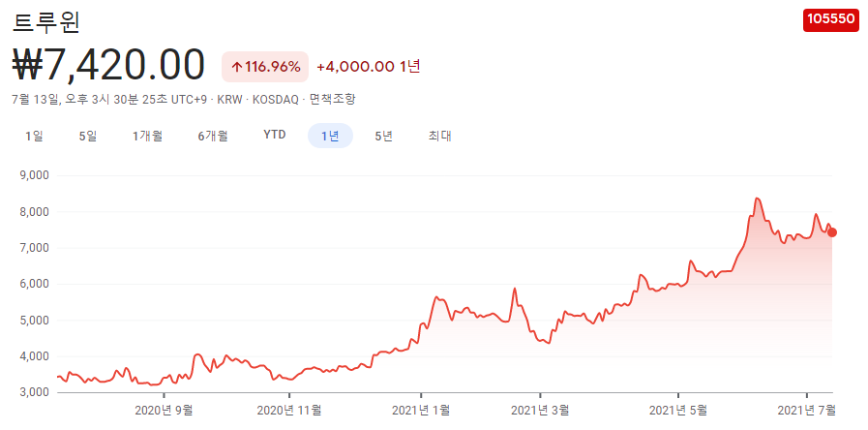Image resolution: width=868 pixels, height=430 pixels.
Task: Click the red end-point dot on chart line
Action: pos(832,232)
